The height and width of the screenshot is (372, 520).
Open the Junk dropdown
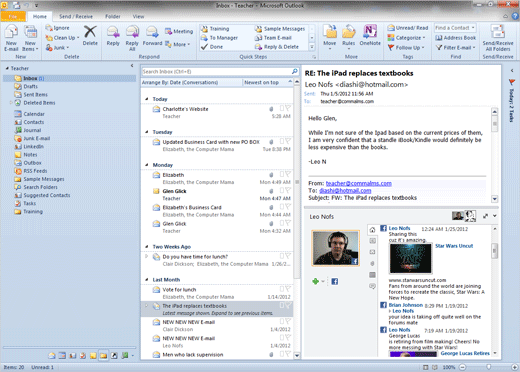click(x=57, y=47)
